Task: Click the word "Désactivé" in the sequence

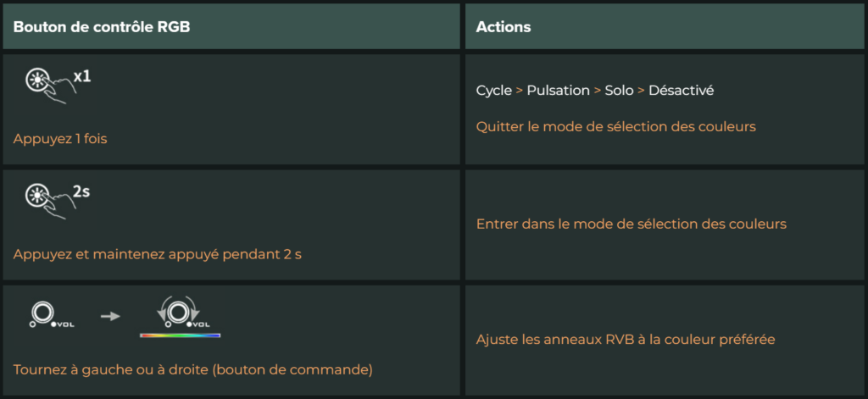Action: (681, 91)
